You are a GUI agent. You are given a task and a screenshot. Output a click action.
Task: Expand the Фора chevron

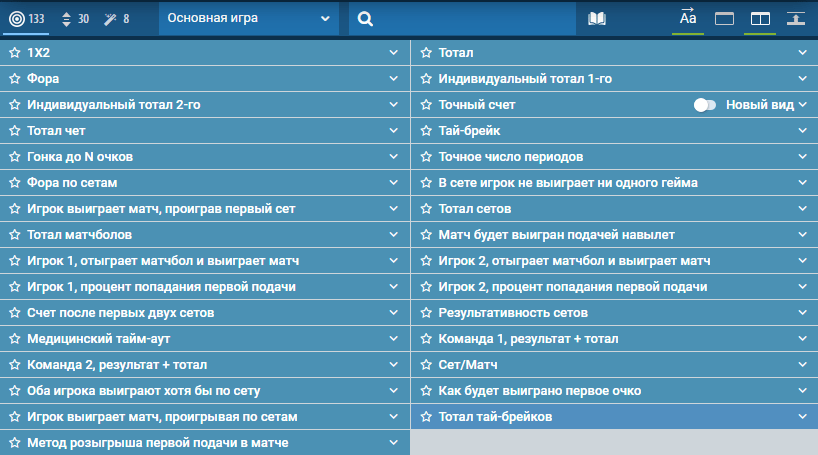393,78
